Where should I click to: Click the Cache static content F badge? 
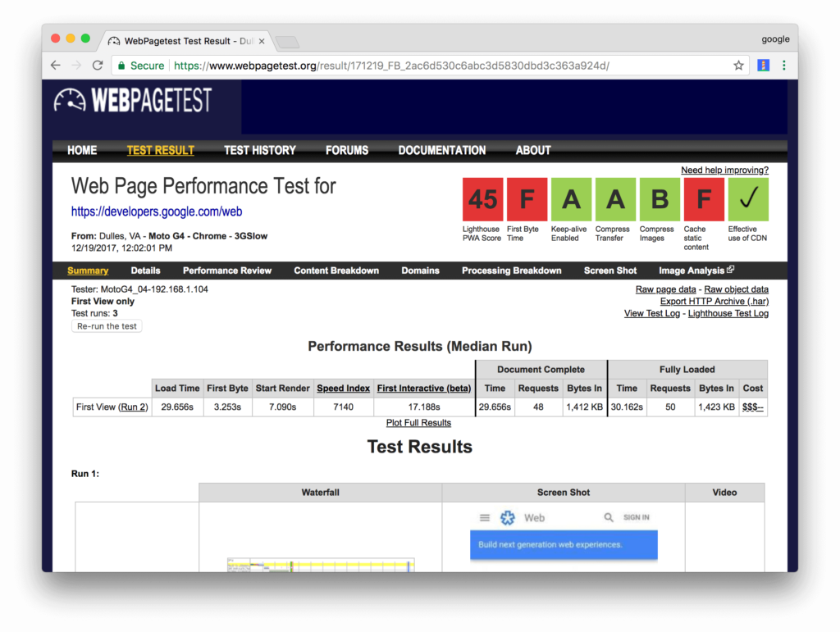click(702, 198)
